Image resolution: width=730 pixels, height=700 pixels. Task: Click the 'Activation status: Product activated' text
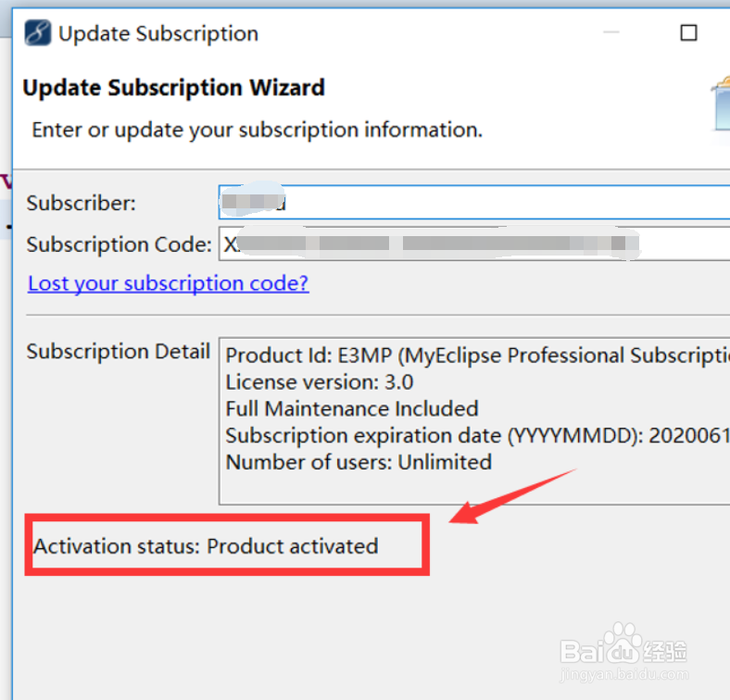[x=206, y=546]
